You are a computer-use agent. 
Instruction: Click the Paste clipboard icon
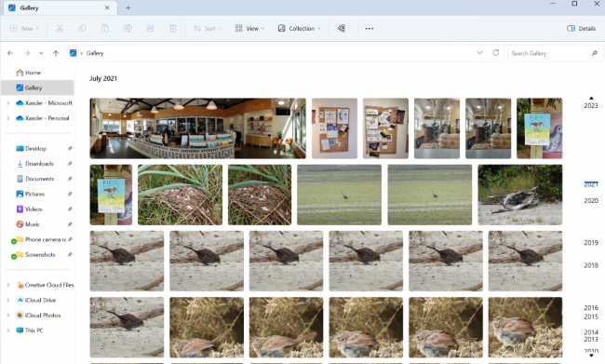pos(105,29)
